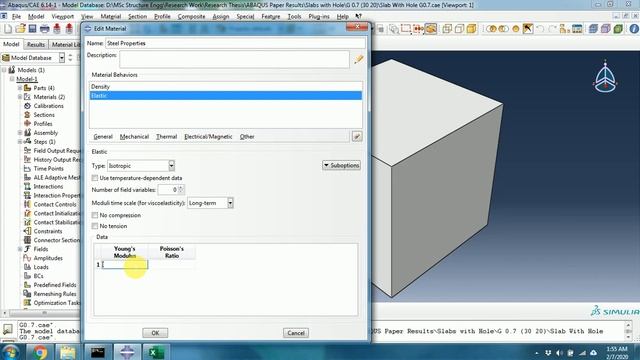Click the box zoom tool icon
Screen dimensions: 640x360
[406, 29]
